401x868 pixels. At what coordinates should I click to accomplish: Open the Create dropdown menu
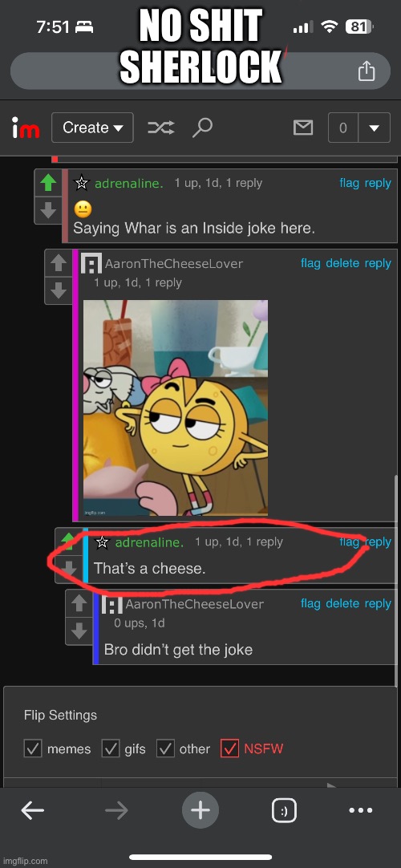pos(92,128)
